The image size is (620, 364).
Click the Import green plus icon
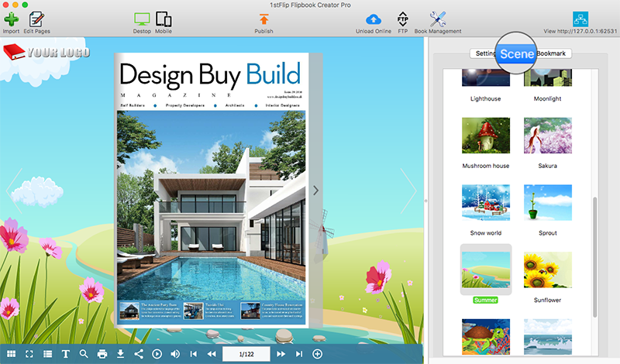(11, 19)
